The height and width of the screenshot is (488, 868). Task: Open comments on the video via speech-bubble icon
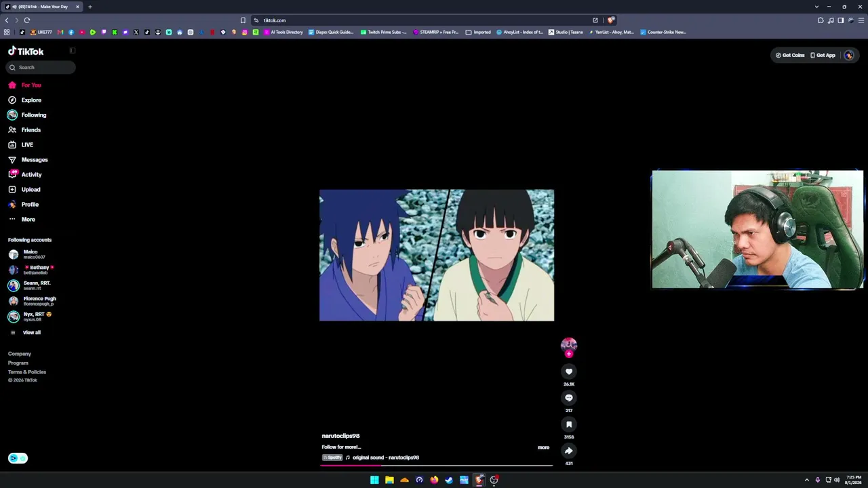click(x=569, y=398)
